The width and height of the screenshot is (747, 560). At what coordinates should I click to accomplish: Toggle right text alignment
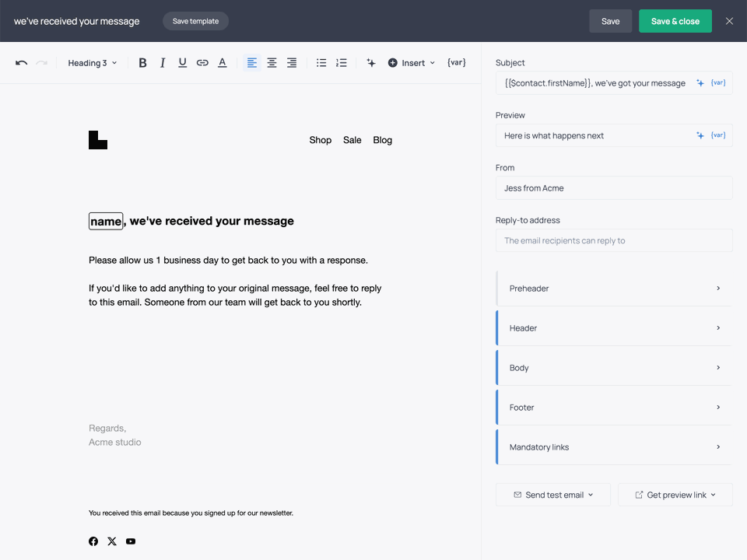(291, 62)
